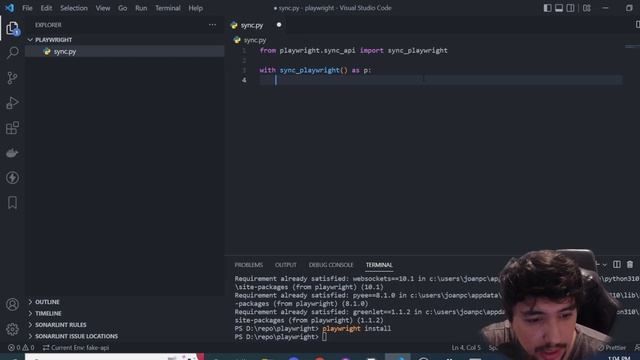
Task: Open the Go menu
Action: [x=122, y=8]
